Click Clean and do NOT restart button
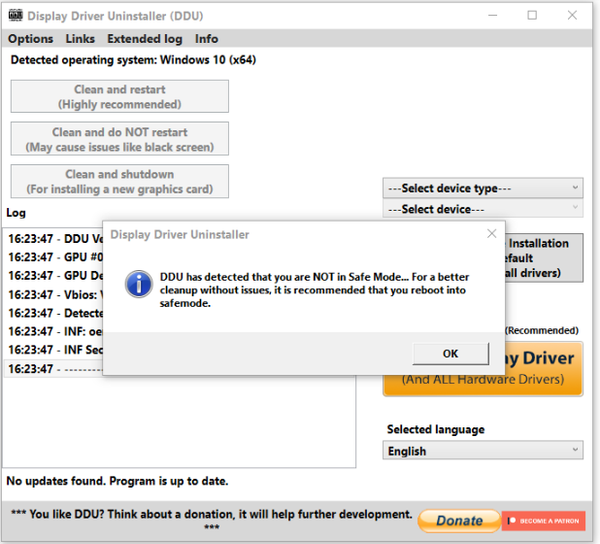The width and height of the screenshot is (600, 544). [120, 139]
